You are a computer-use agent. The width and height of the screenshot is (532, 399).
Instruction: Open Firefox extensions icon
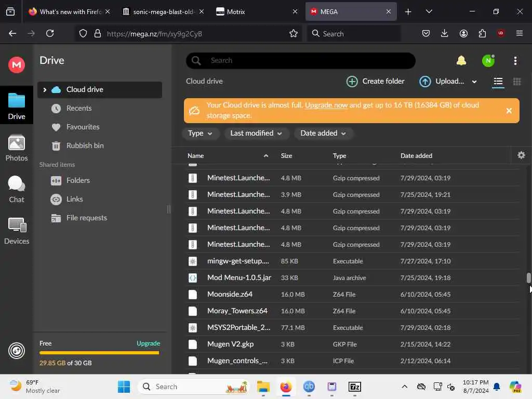click(x=482, y=33)
